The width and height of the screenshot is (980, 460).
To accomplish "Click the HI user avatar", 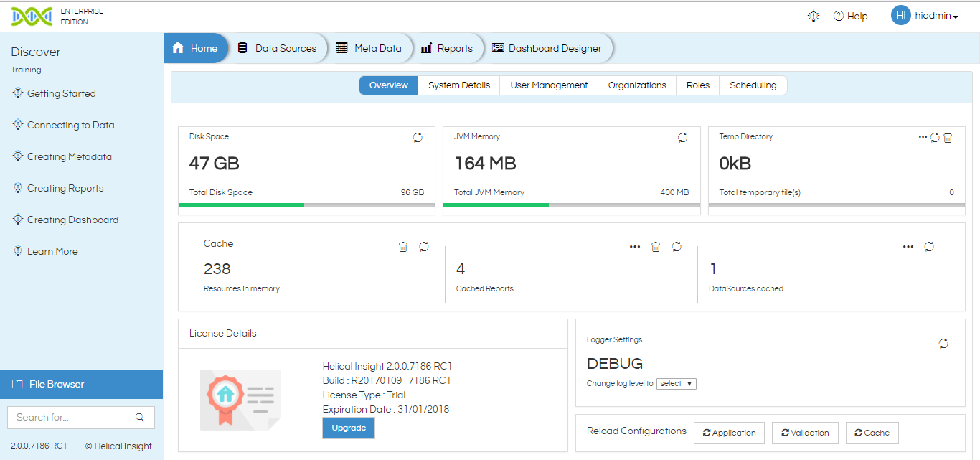I will [x=900, y=15].
